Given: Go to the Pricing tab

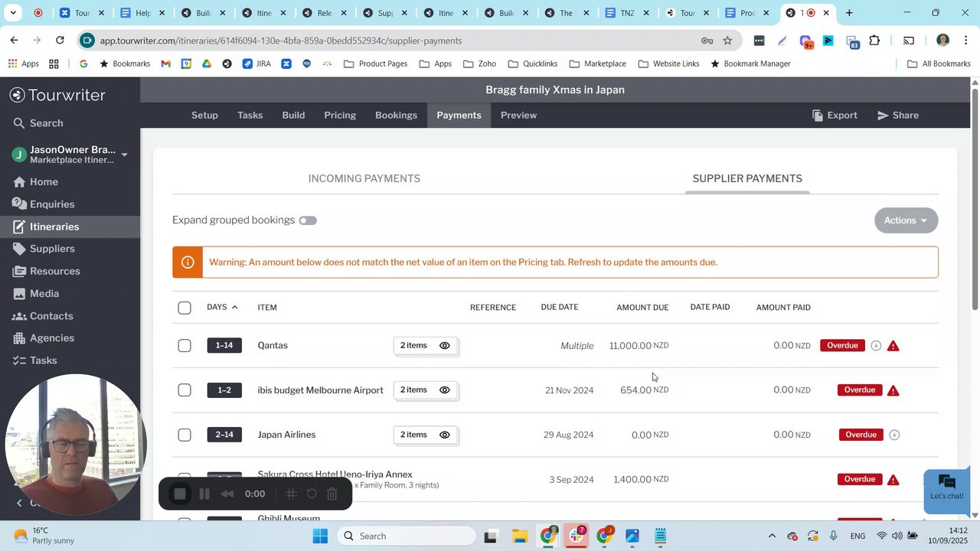Looking at the screenshot, I should pyautogui.click(x=340, y=116).
